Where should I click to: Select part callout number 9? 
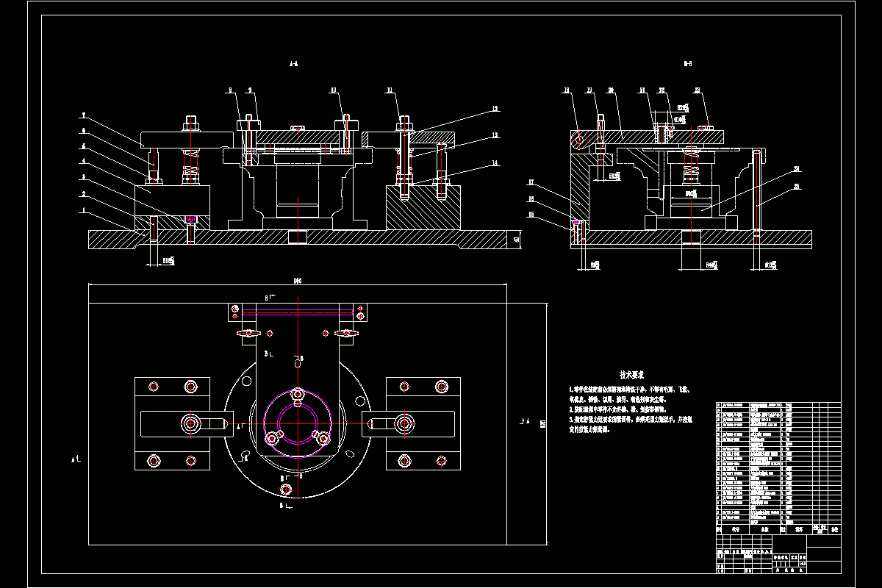pos(250,91)
